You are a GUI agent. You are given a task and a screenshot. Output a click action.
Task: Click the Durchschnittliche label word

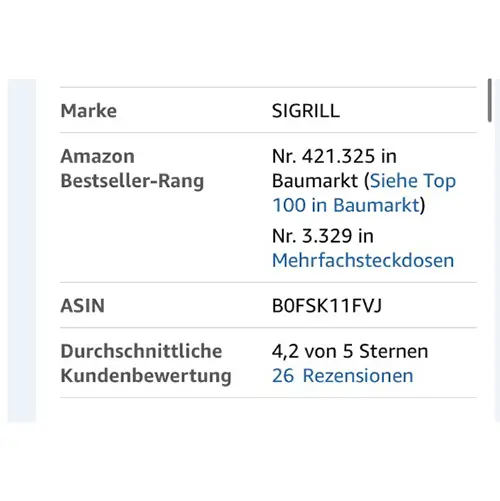(x=141, y=351)
